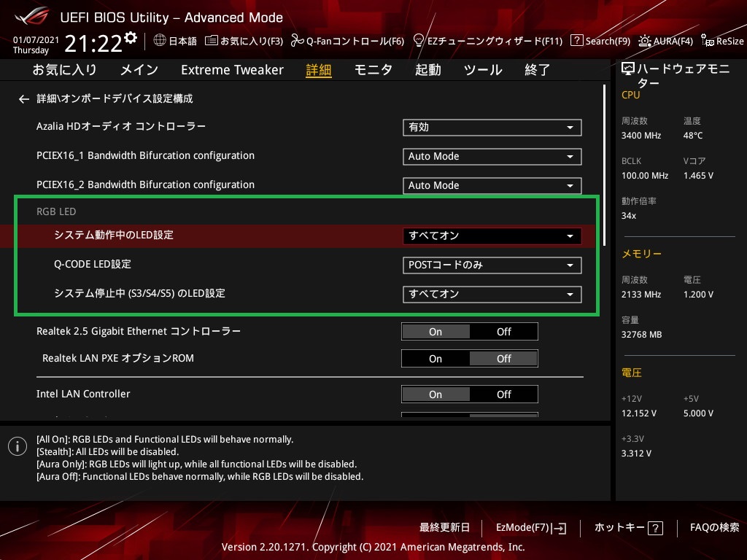Viewport: 747px width, 560px height.
Task: Open the Q-CODE LED設定 dropdown
Action: (492, 265)
